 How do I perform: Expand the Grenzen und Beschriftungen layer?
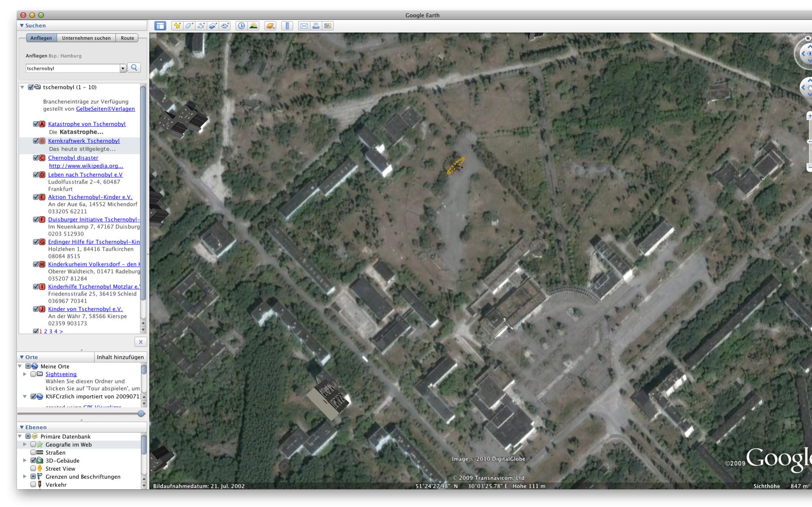(x=25, y=477)
